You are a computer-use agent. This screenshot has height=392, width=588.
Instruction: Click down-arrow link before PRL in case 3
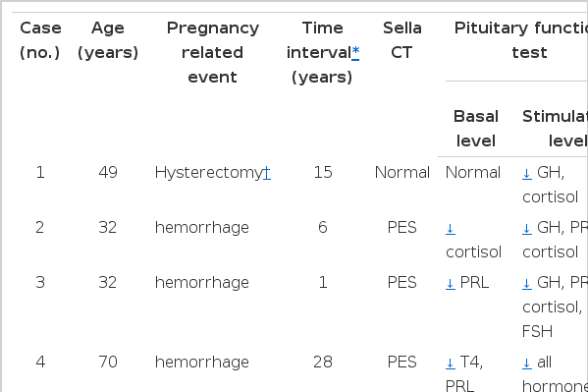tap(451, 283)
